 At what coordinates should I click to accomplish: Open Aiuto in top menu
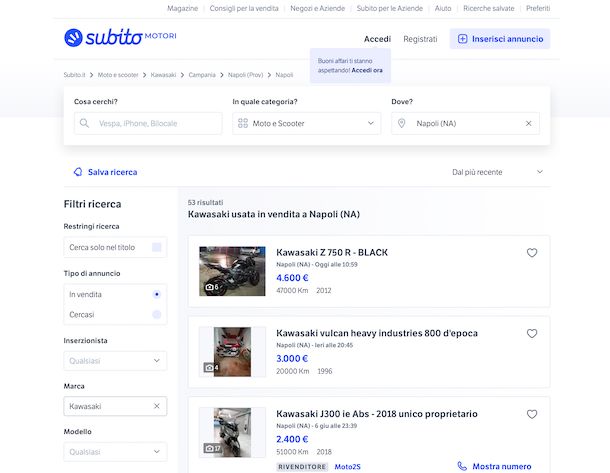(x=443, y=8)
